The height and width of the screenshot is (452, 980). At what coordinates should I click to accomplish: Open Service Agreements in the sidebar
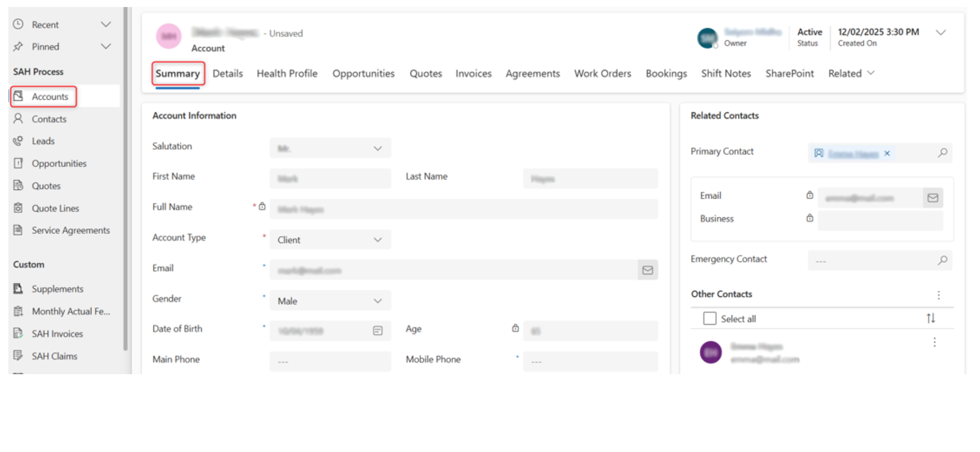70,230
